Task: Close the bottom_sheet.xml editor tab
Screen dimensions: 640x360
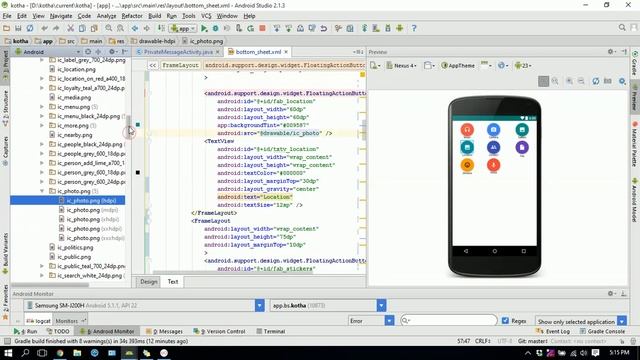Action: pyautogui.click(x=286, y=52)
